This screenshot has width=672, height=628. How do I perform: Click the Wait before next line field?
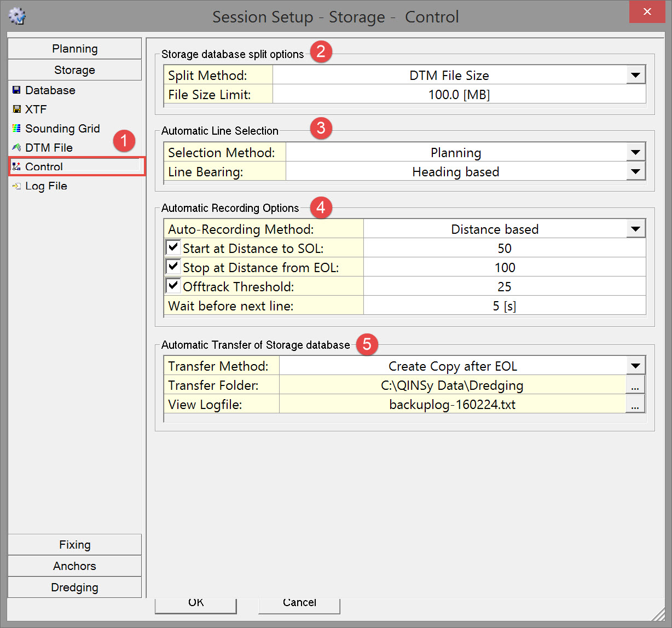pyautogui.click(x=504, y=306)
